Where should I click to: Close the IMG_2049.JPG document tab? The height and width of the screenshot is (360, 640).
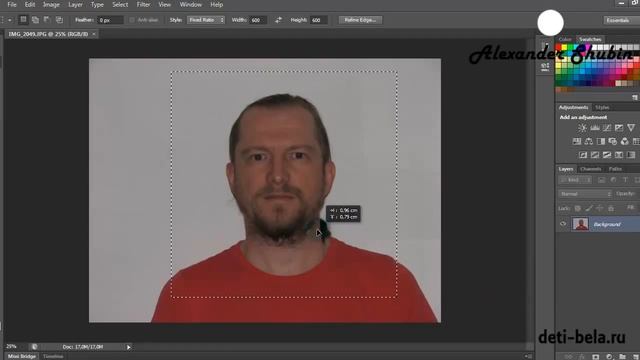(93, 34)
